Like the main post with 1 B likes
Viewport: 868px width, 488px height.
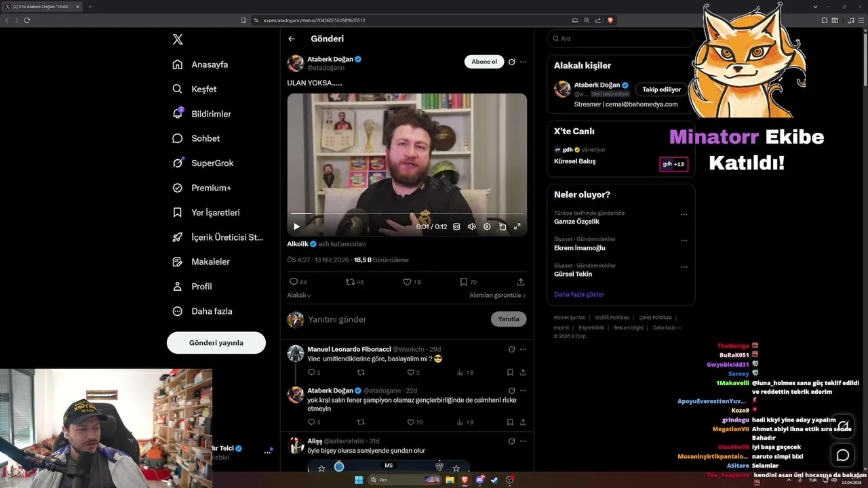point(407,282)
